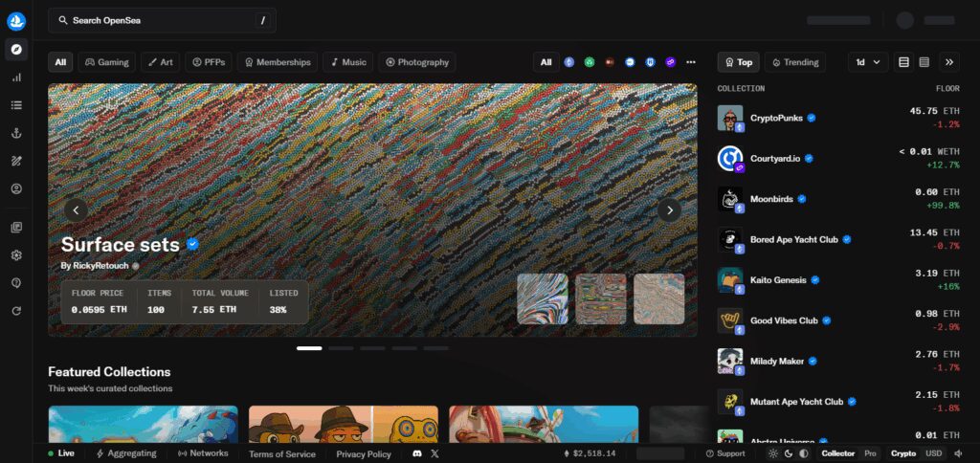The image size is (980, 463).
Task: Click the refresh arrow icon in sidebar
Action: [x=16, y=311]
